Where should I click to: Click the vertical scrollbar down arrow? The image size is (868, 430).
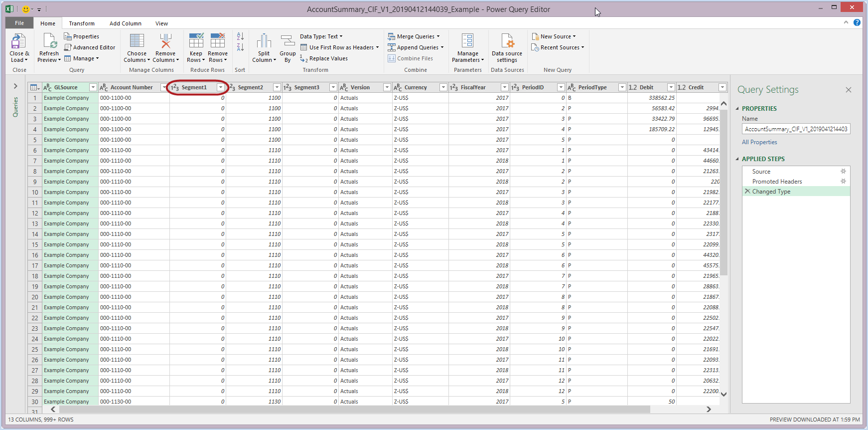pyautogui.click(x=724, y=394)
